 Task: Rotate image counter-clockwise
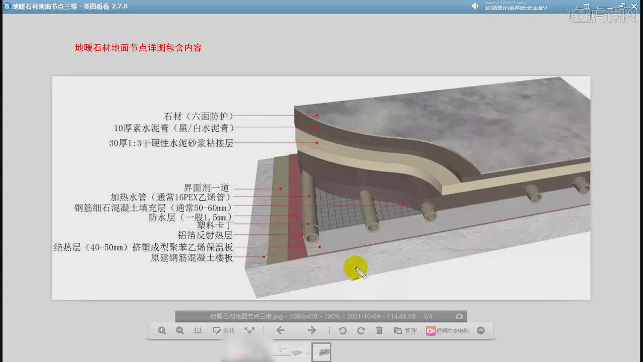tap(343, 331)
